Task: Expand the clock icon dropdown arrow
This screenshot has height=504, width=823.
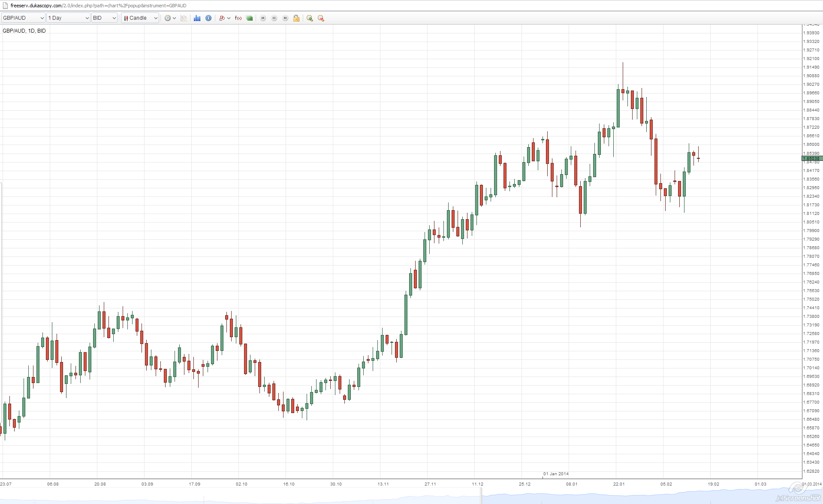Action: pyautogui.click(x=174, y=18)
